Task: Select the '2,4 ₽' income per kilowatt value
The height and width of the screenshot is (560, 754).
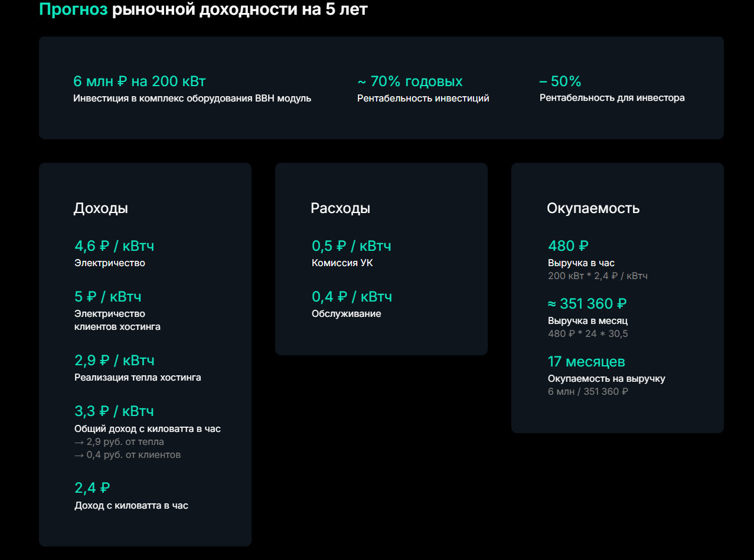Action: (92, 488)
